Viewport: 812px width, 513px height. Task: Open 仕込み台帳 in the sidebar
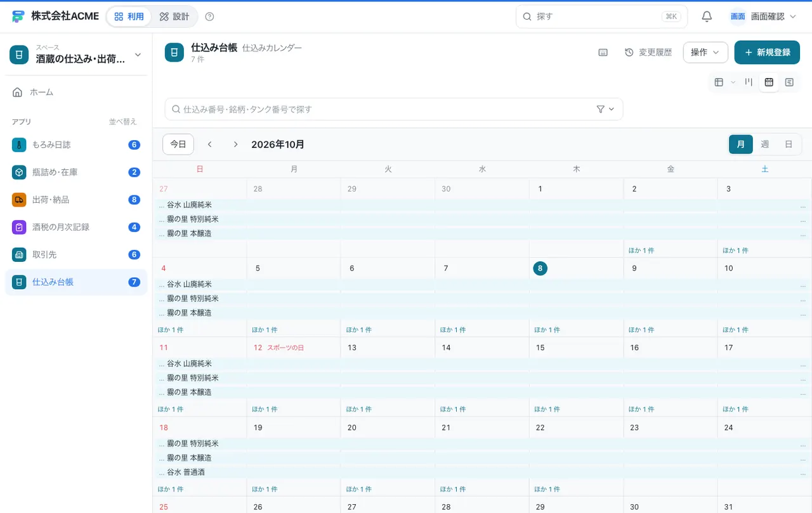point(76,282)
